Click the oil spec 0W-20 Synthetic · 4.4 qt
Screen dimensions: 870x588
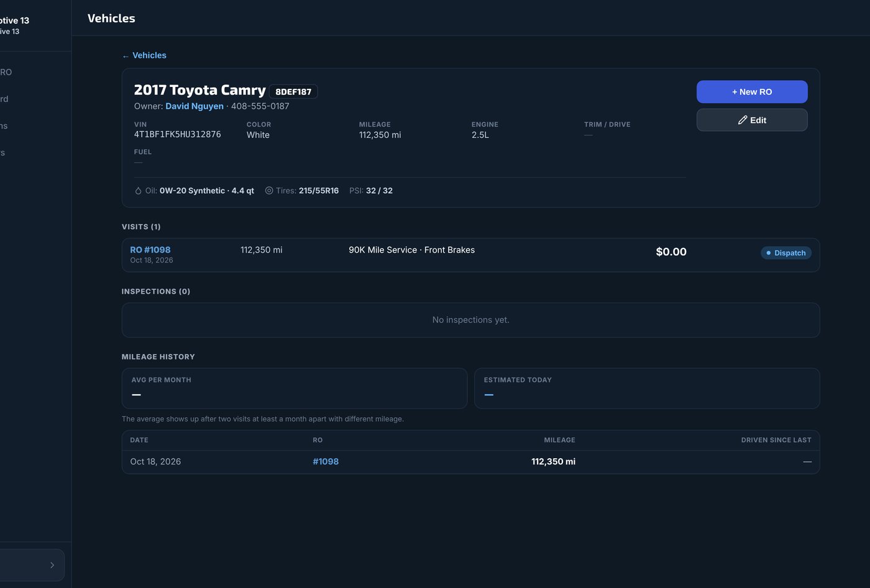point(207,191)
